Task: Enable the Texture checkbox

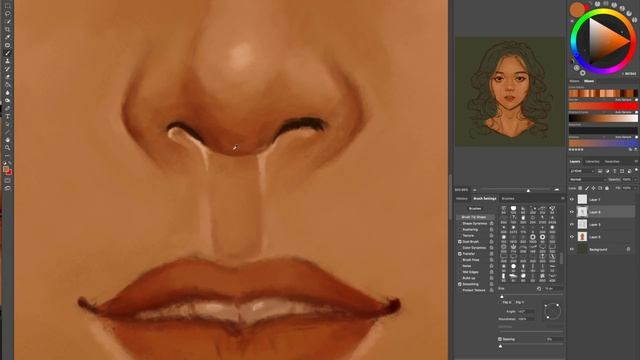Action: (460, 236)
